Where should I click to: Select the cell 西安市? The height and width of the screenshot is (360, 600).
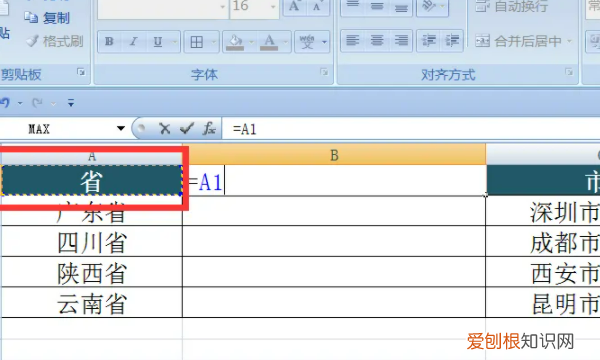point(543,273)
